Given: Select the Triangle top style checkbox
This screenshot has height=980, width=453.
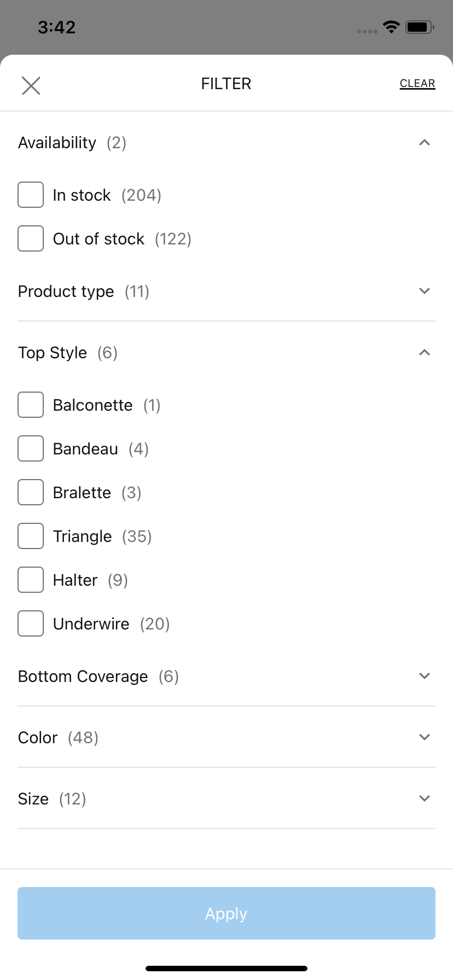Looking at the screenshot, I should 31,536.
